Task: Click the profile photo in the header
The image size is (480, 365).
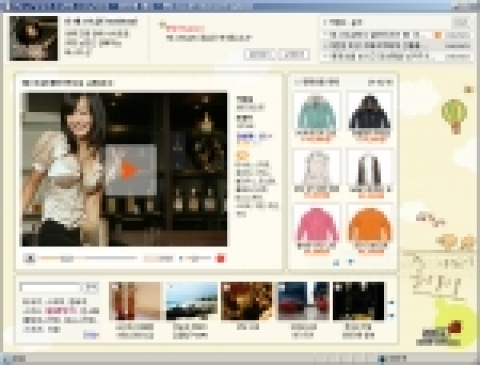Action: pos(34,38)
